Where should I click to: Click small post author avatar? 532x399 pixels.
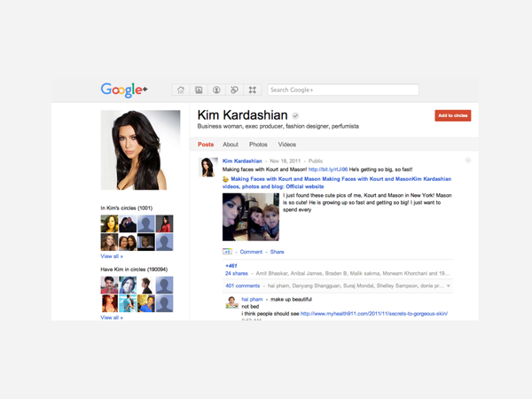pos(208,167)
